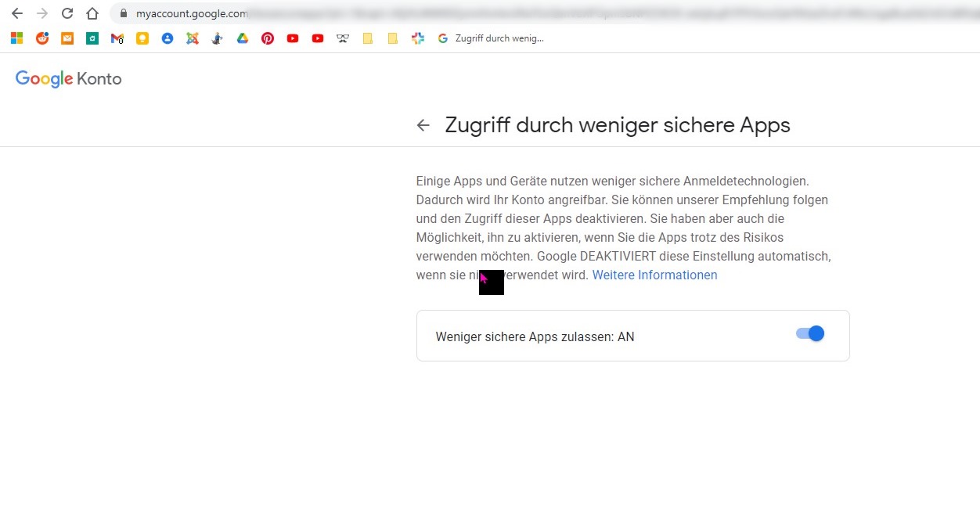Click the heading 'Zugriff durch weniger sichere Apps'

pos(618,125)
